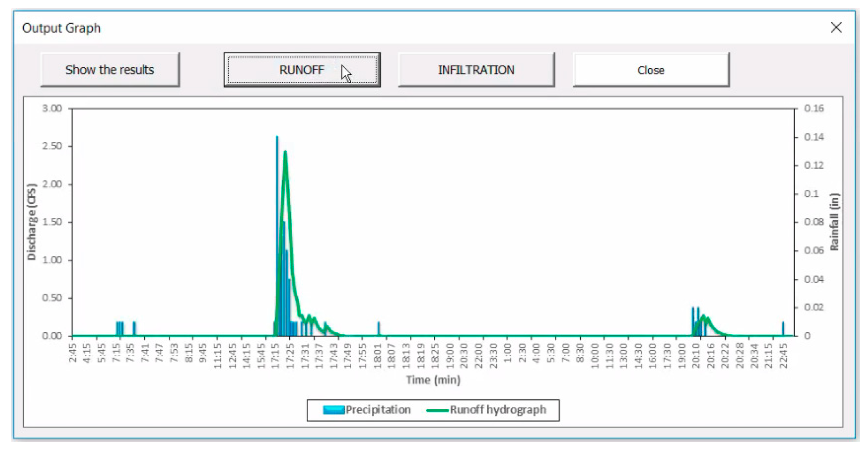Click the Close button
Screen dimensions: 868x451
point(651,70)
